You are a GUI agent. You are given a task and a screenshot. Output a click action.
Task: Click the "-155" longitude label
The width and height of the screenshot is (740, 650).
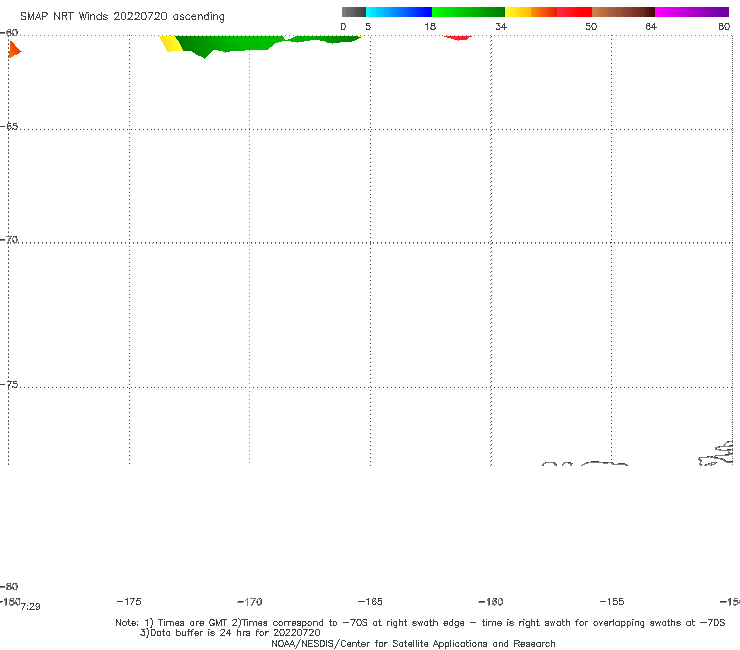click(x=612, y=601)
